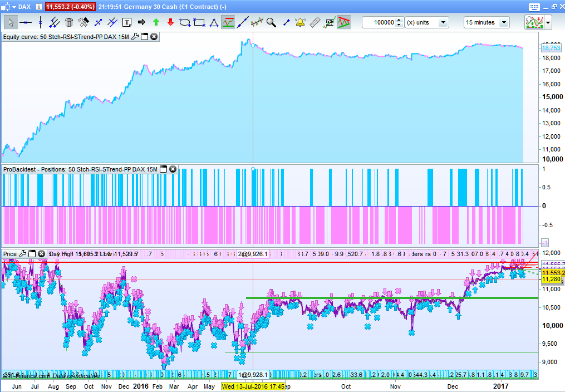Click the 18,753 equity value label

coord(551,48)
